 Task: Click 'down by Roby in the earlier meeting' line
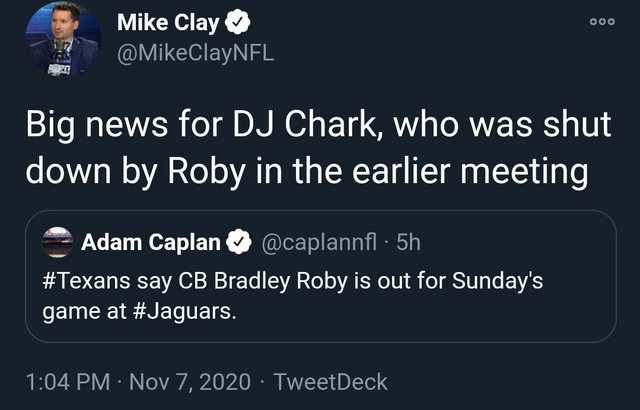pyautogui.click(x=304, y=170)
